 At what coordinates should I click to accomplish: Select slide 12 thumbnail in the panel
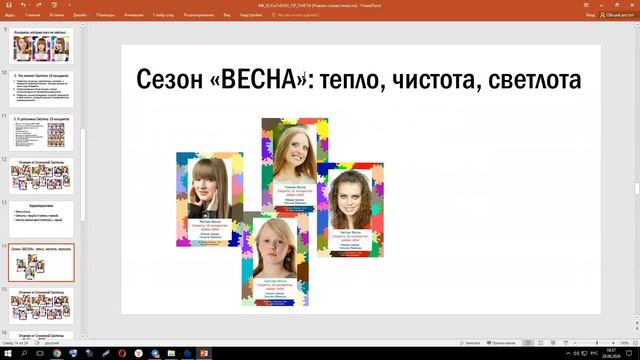[x=41, y=176]
